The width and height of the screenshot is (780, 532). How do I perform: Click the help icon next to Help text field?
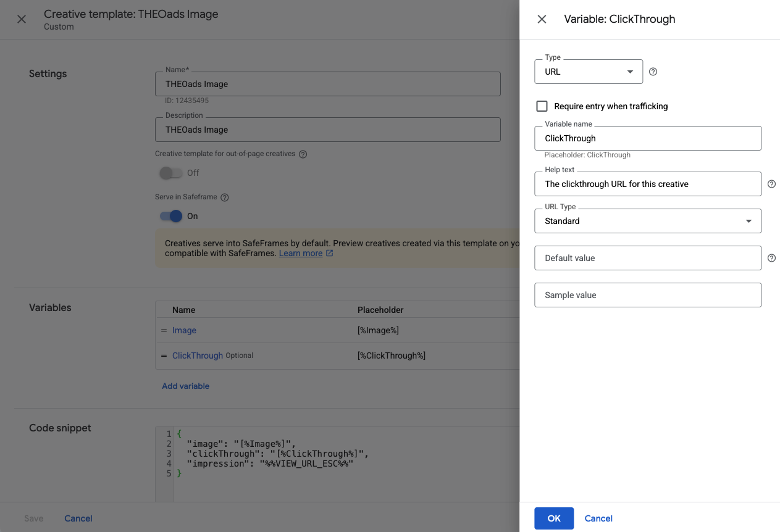771,183
